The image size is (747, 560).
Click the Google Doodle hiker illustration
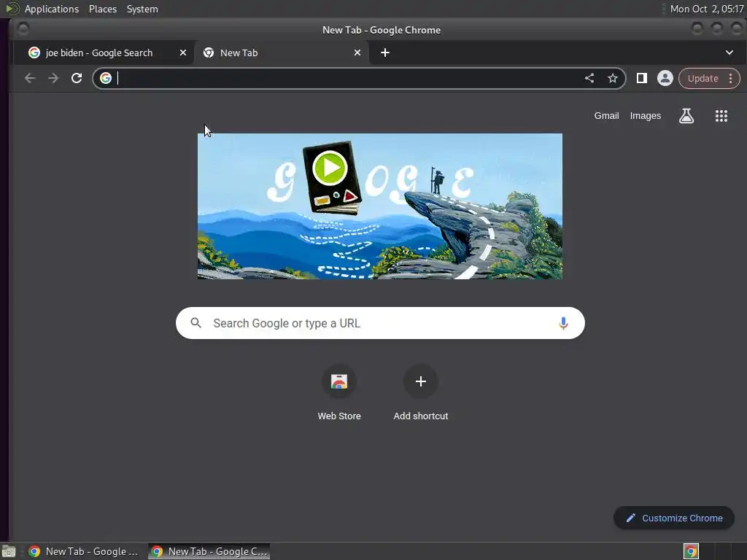coord(437,181)
